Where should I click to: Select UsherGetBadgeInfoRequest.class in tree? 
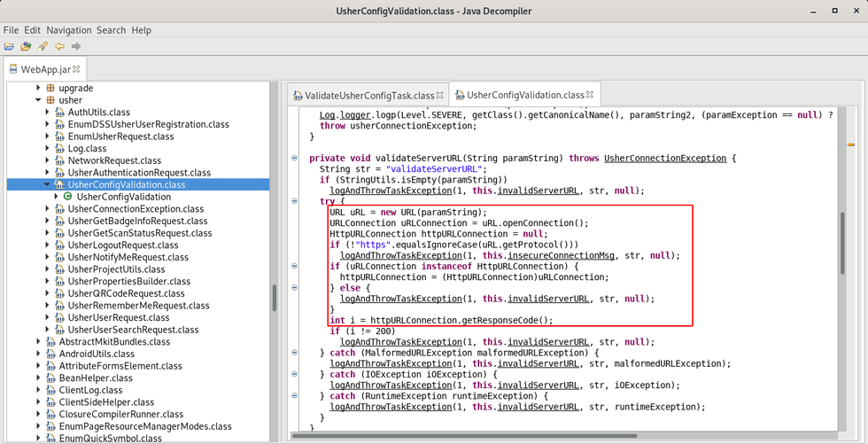tap(136, 221)
